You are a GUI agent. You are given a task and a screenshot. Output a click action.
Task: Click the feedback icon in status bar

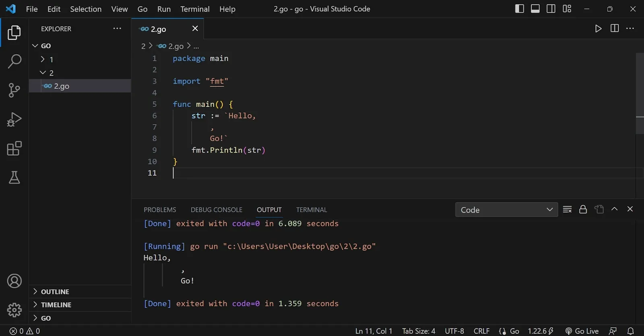click(x=613, y=331)
